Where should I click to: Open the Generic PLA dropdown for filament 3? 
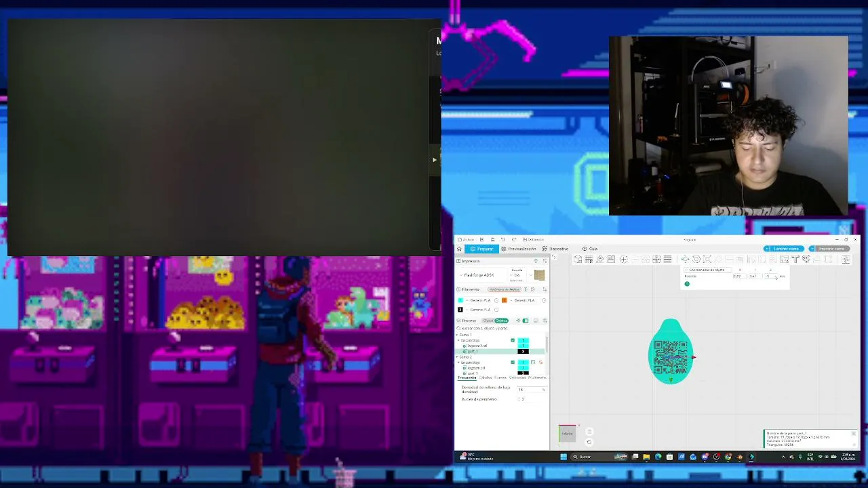point(479,310)
